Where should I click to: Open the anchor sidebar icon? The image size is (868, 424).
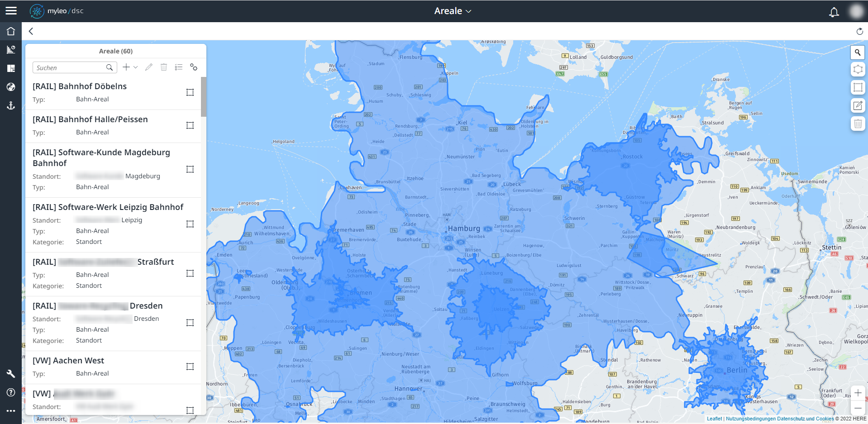point(11,105)
